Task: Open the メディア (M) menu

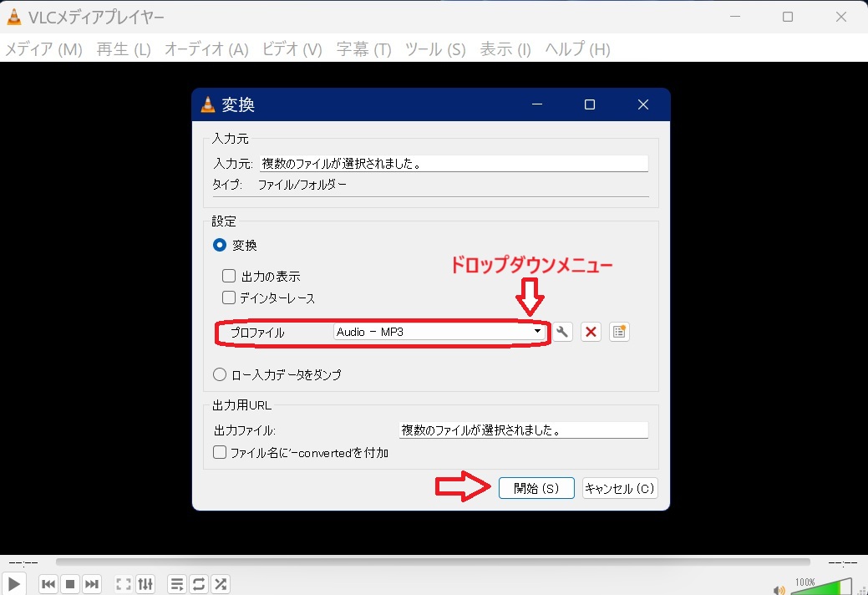Action: pyautogui.click(x=43, y=49)
